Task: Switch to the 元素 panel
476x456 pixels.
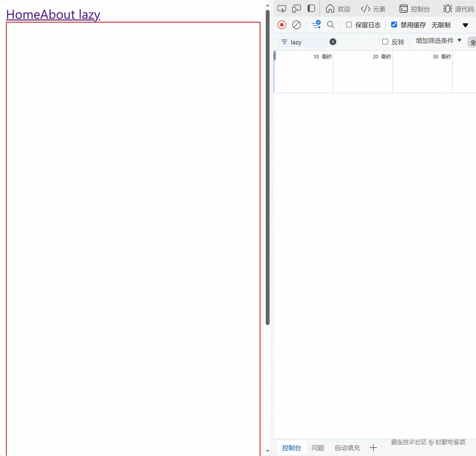Action: (x=373, y=9)
